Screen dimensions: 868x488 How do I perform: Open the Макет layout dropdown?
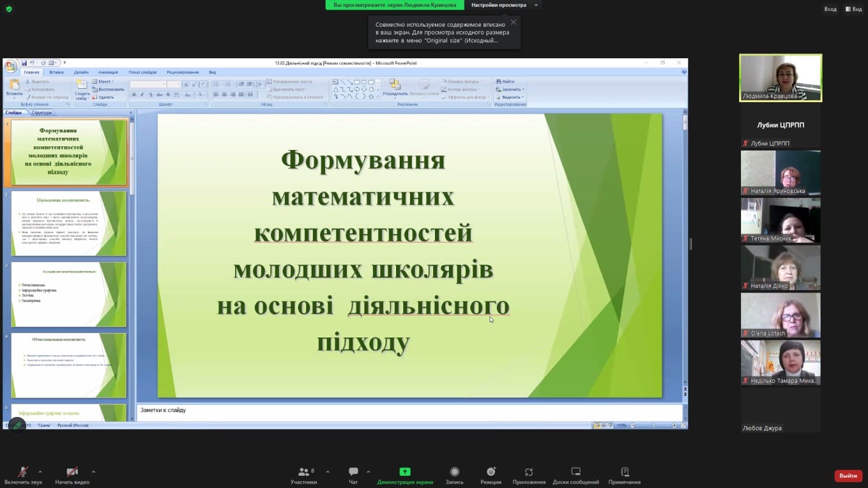coord(103,81)
